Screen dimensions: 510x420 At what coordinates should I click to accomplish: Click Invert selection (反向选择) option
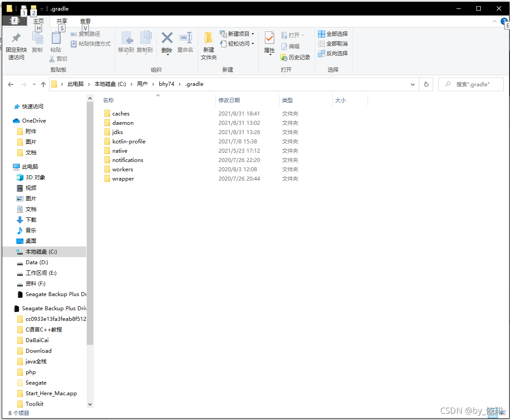point(333,53)
